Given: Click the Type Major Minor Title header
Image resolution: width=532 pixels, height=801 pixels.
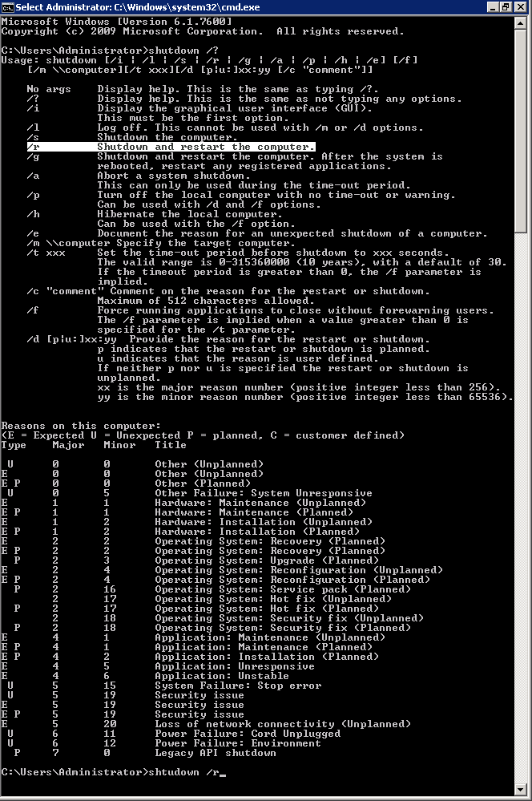Looking at the screenshot, I should point(94,445).
